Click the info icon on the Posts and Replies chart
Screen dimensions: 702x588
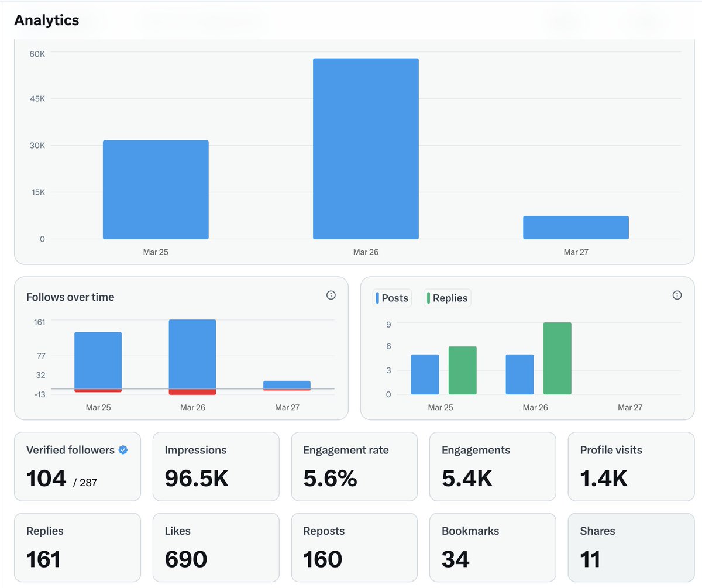(x=677, y=295)
